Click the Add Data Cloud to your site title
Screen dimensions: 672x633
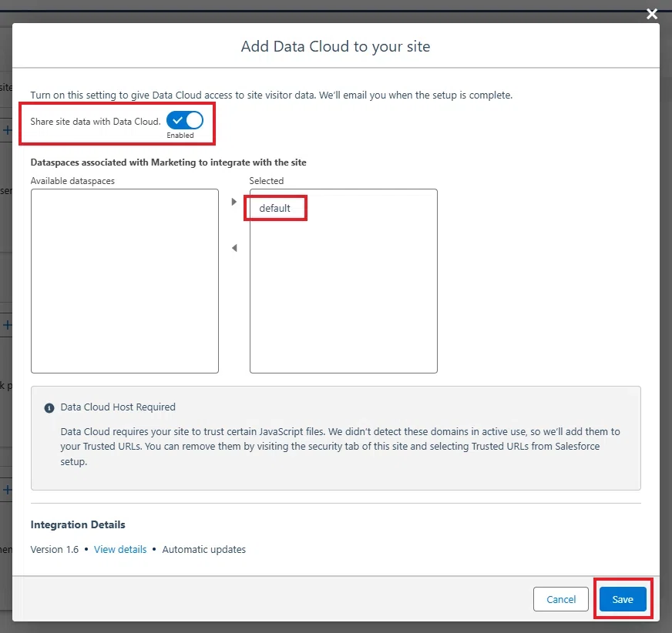pyautogui.click(x=335, y=46)
